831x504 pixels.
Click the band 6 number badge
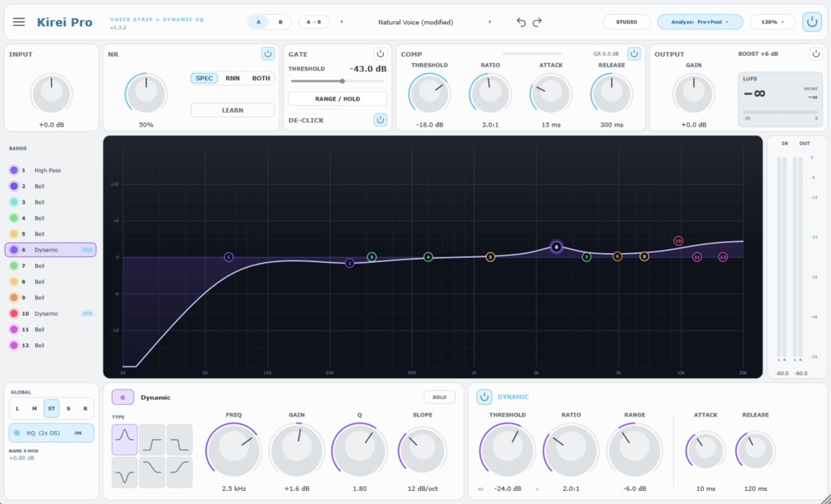(x=123, y=397)
